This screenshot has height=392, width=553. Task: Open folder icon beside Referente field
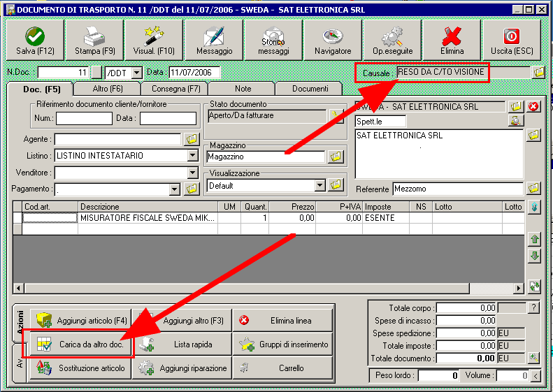click(x=533, y=188)
